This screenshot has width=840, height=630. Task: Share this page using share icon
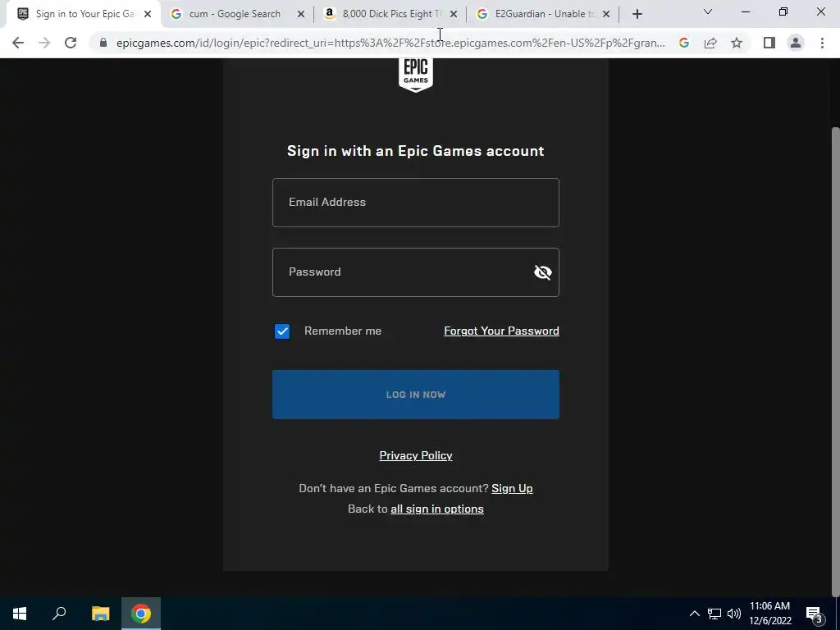[x=710, y=43]
